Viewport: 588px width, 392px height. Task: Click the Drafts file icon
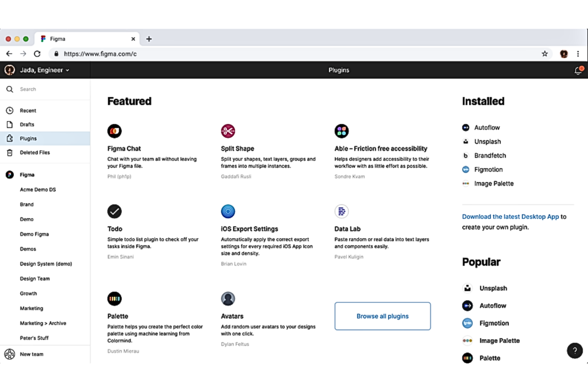pyautogui.click(x=10, y=124)
